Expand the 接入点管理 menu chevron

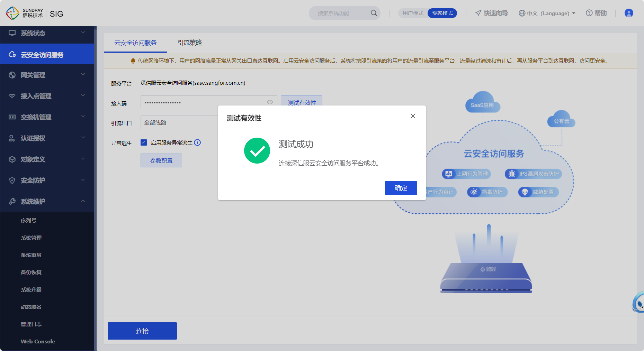[x=83, y=96]
